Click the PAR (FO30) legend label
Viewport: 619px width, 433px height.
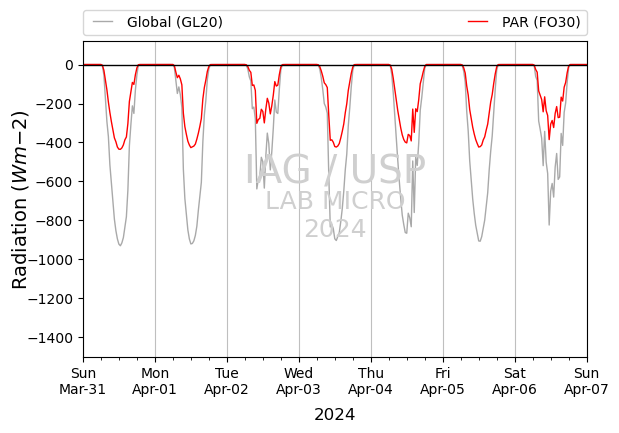(541, 22)
